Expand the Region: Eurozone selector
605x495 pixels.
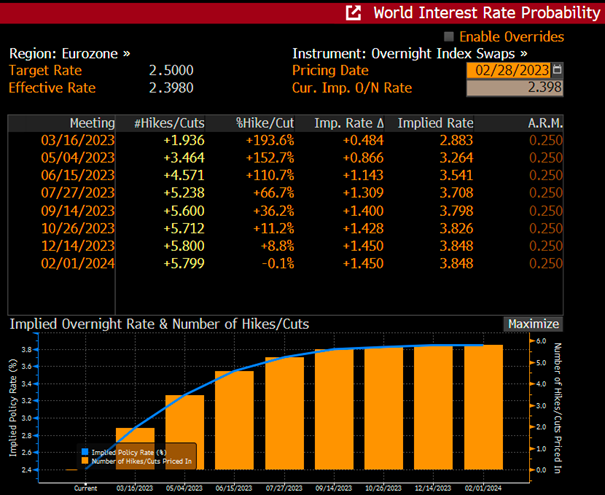[70, 54]
